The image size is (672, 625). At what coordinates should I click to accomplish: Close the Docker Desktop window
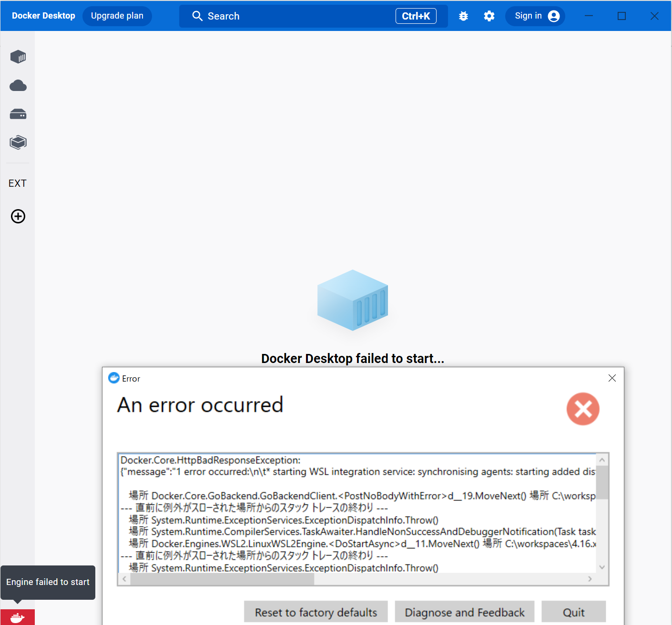click(x=654, y=16)
